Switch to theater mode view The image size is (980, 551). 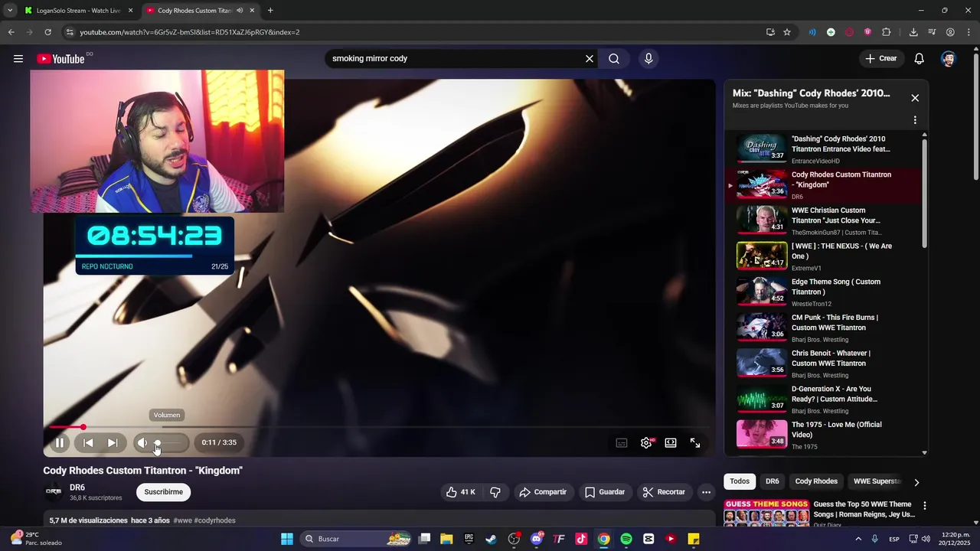pyautogui.click(x=671, y=442)
